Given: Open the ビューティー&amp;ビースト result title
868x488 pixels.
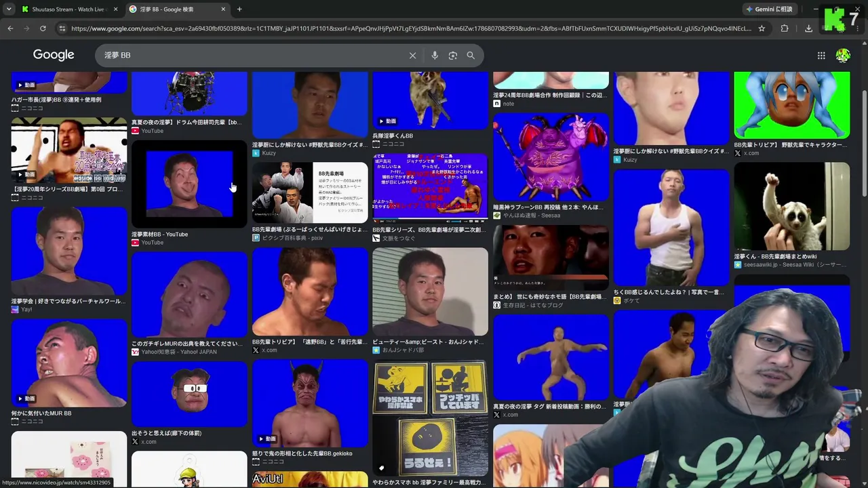Looking at the screenshot, I should tap(428, 342).
